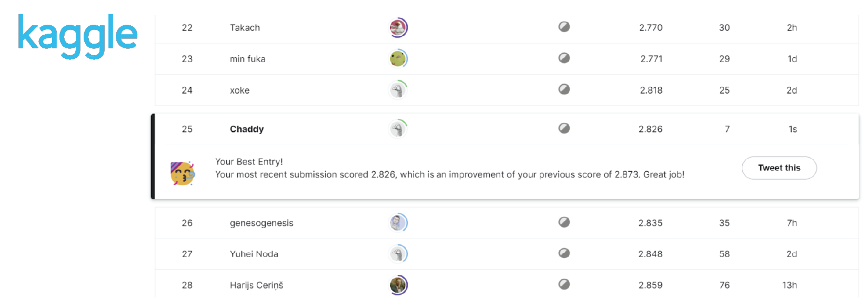Click Chaddy's score 2.826
This screenshot has width=868, height=298.
[650, 129]
